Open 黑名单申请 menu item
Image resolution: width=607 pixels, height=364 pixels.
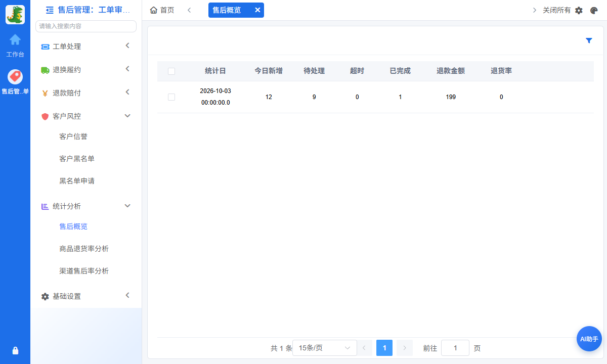[77, 181]
